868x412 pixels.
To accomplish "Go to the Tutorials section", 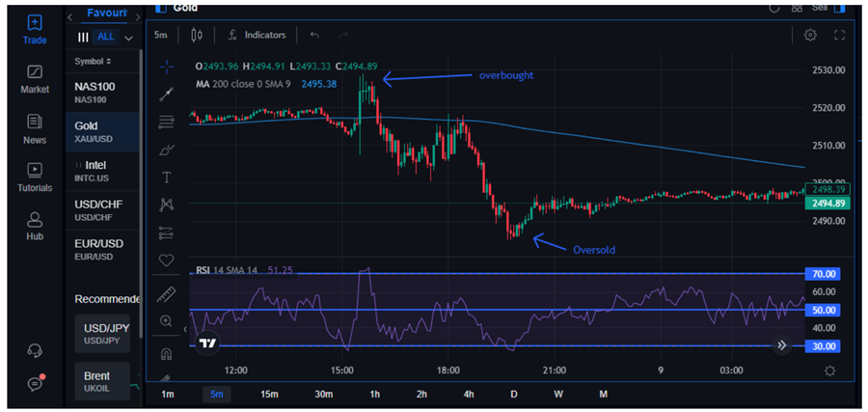I will click(35, 178).
